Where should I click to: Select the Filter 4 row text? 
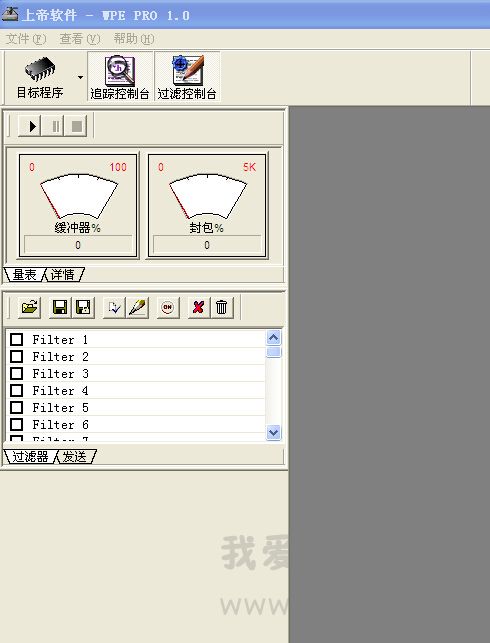coord(60,390)
